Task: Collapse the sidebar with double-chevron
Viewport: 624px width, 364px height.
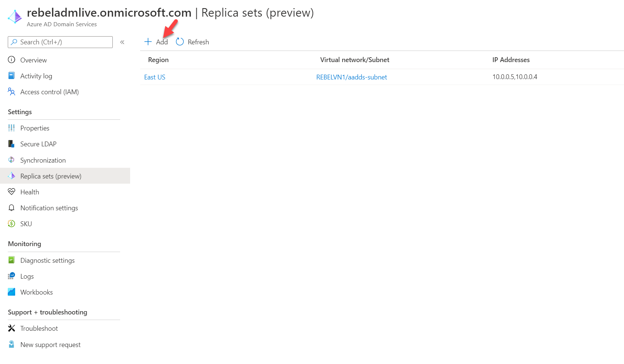Action: (x=122, y=42)
